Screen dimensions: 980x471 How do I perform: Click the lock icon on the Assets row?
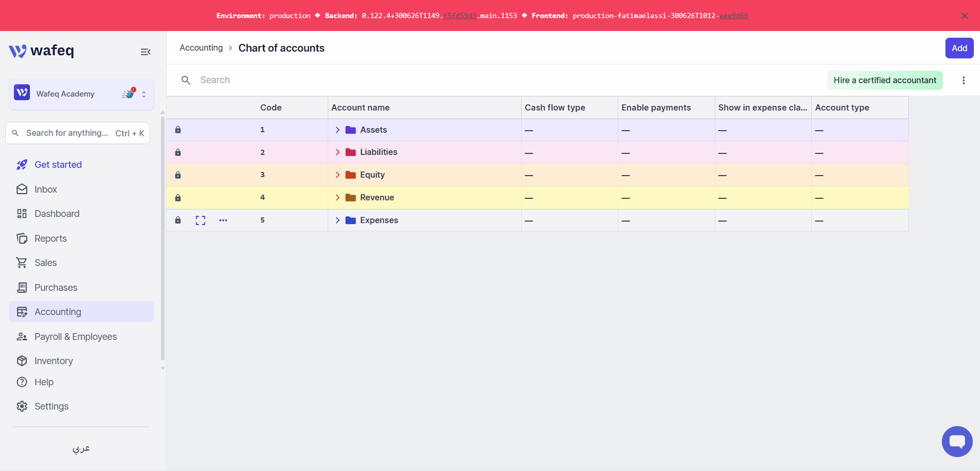178,130
